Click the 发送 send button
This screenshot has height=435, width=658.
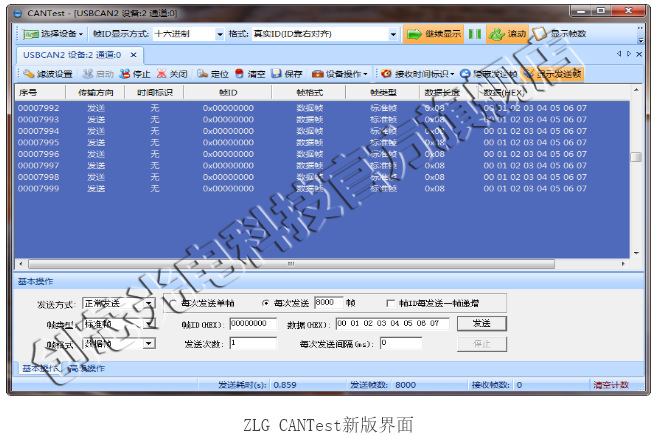[x=482, y=323]
